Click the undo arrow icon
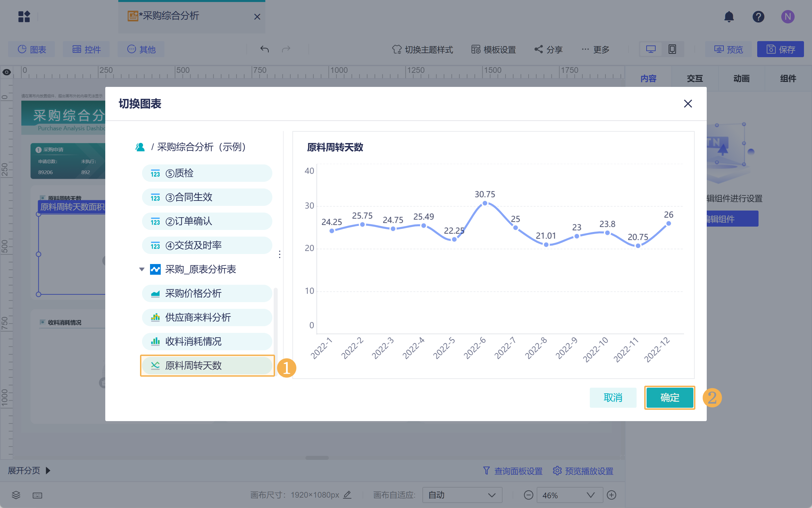The image size is (812, 508). pyautogui.click(x=264, y=49)
